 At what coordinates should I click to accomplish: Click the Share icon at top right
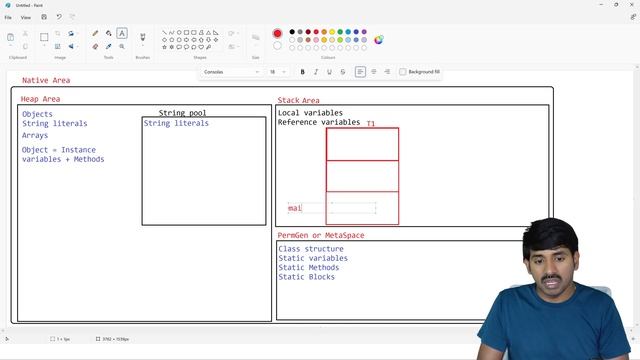point(633,17)
